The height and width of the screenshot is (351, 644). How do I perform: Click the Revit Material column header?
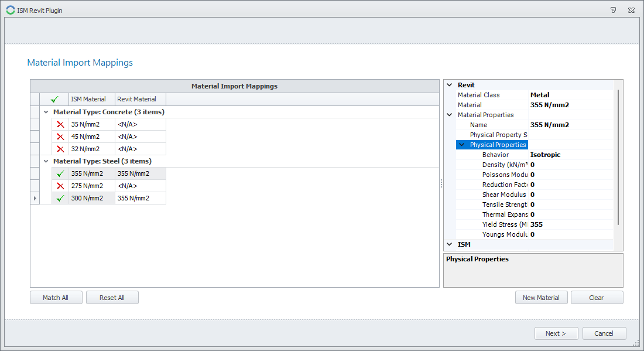[x=140, y=99]
